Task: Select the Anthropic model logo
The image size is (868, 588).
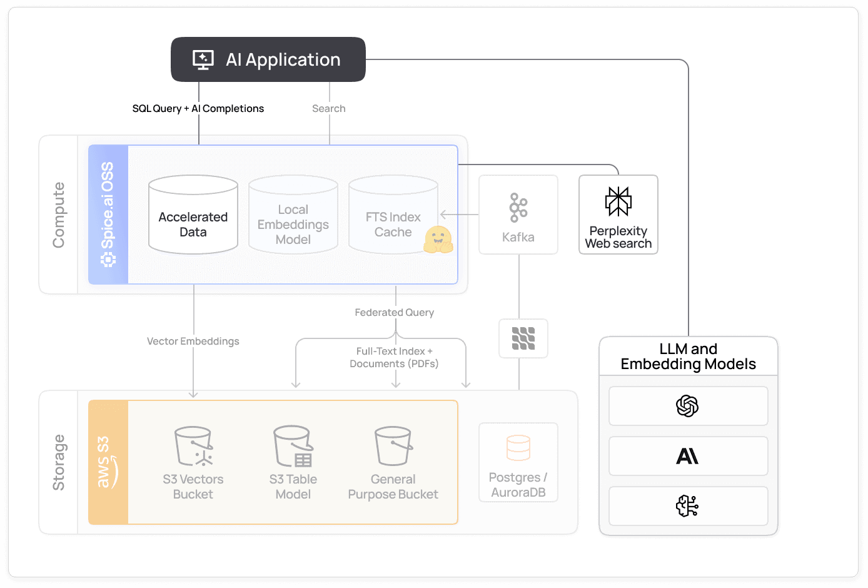Action: pos(688,456)
